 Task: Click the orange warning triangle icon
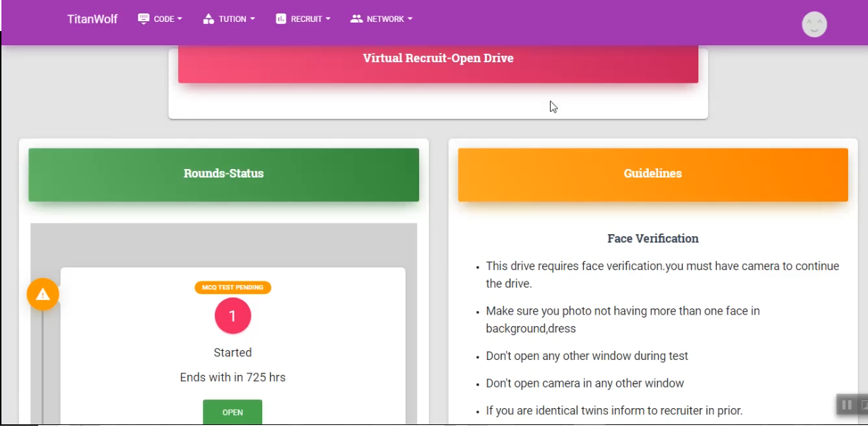point(43,294)
